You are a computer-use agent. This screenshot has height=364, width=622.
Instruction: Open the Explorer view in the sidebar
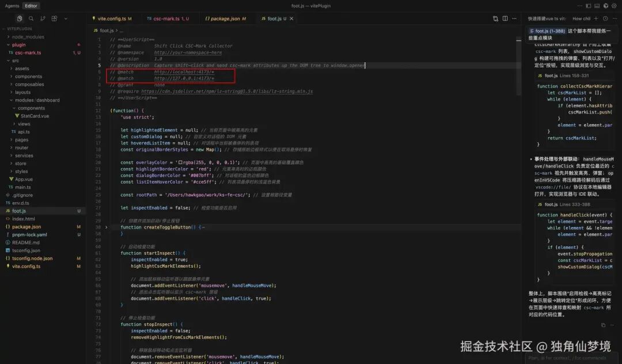(20, 18)
